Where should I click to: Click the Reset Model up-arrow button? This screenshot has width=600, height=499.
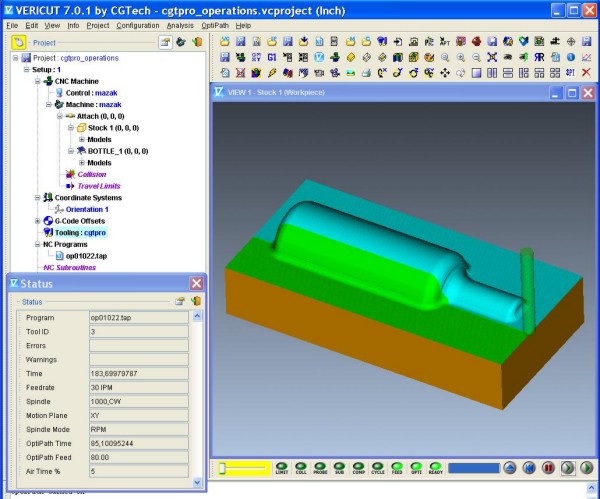point(510,468)
